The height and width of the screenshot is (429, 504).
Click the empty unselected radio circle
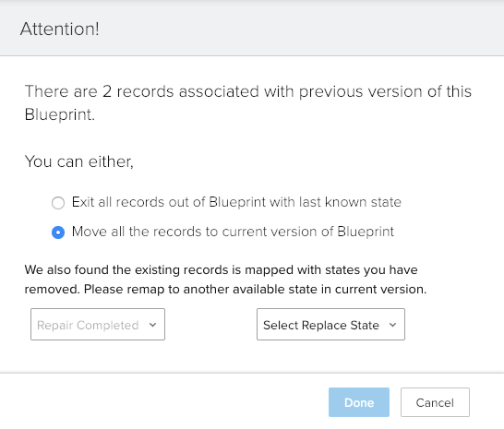[58, 203]
